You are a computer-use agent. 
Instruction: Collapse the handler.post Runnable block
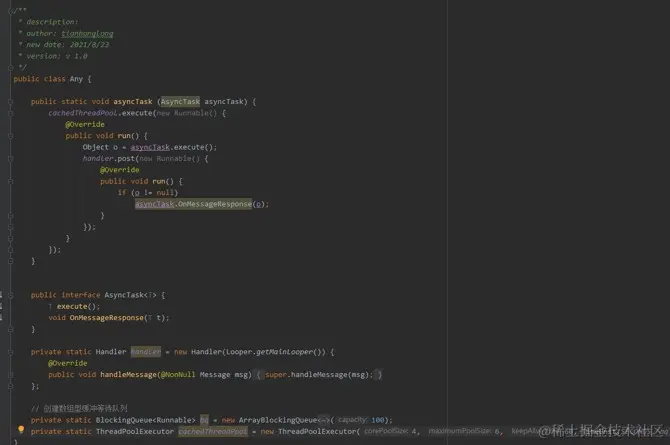(x=10, y=159)
